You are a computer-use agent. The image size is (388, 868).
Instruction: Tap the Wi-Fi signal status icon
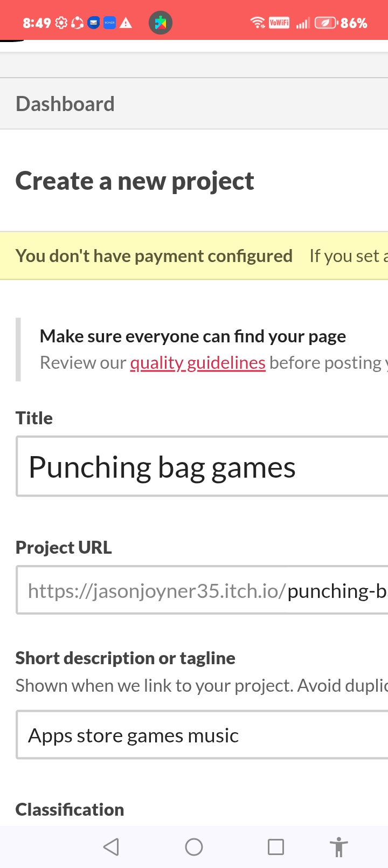pyautogui.click(x=258, y=23)
